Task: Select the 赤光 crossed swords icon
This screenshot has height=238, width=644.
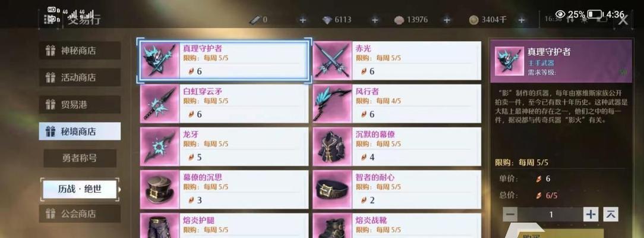Action: [x=333, y=60]
